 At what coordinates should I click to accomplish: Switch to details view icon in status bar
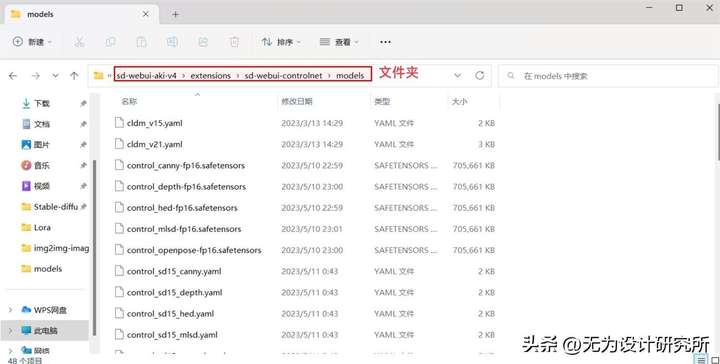[700, 360]
